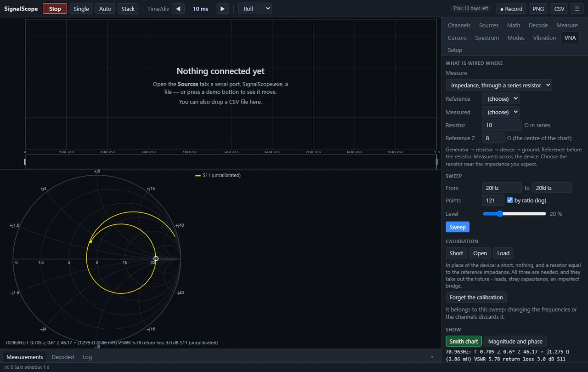Viewport: 588px width, 372px height.
Task: Click the Load calibration button
Action: coord(503,253)
